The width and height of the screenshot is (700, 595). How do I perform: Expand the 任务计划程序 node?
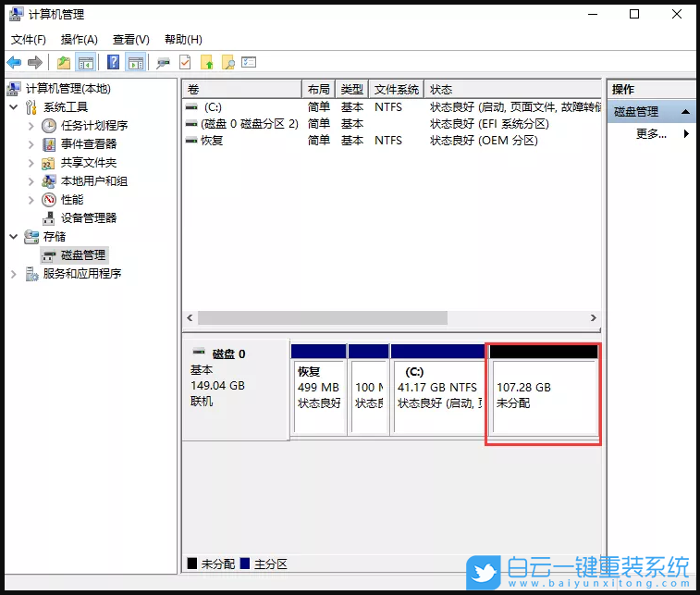pyautogui.click(x=31, y=126)
